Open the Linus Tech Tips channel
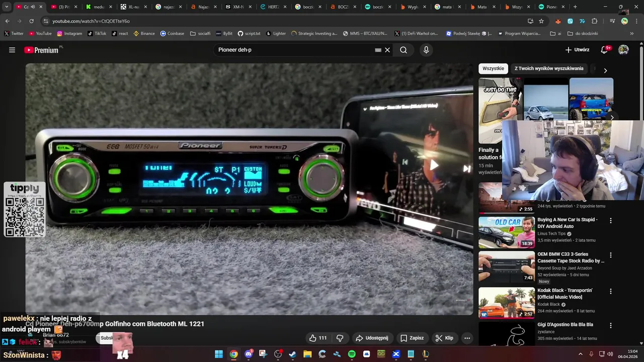This screenshot has width=644, height=362. pos(551,234)
